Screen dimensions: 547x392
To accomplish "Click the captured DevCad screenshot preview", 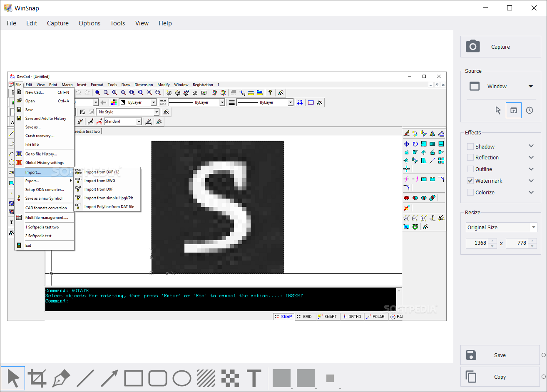I will 227,196.
